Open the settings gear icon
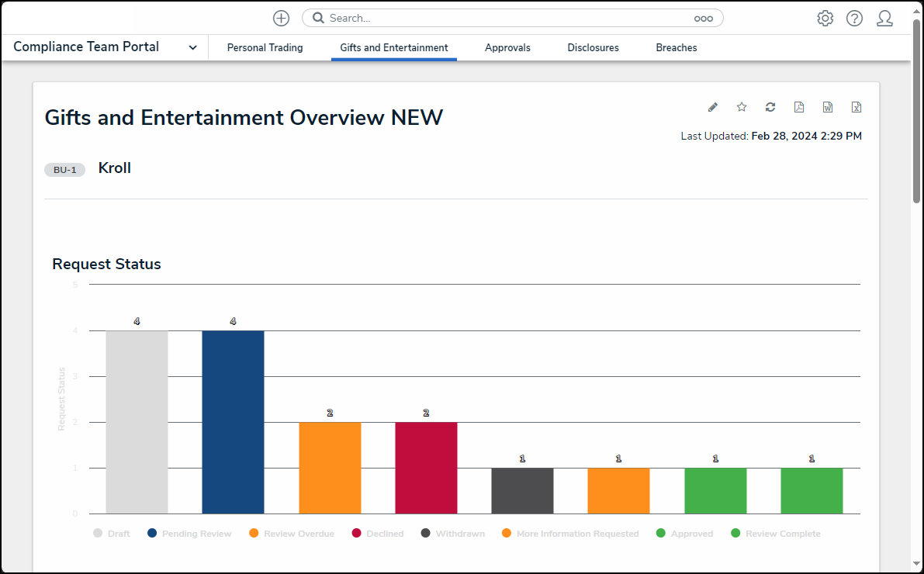924x574 pixels. click(825, 19)
